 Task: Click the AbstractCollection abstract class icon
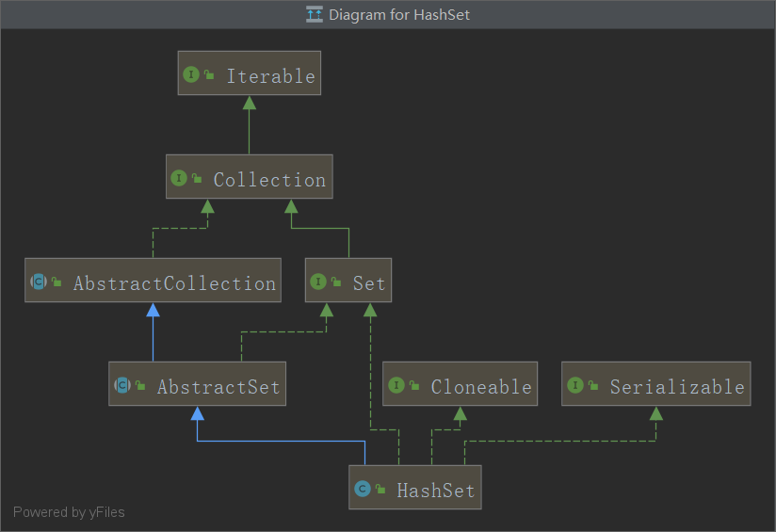(x=39, y=282)
